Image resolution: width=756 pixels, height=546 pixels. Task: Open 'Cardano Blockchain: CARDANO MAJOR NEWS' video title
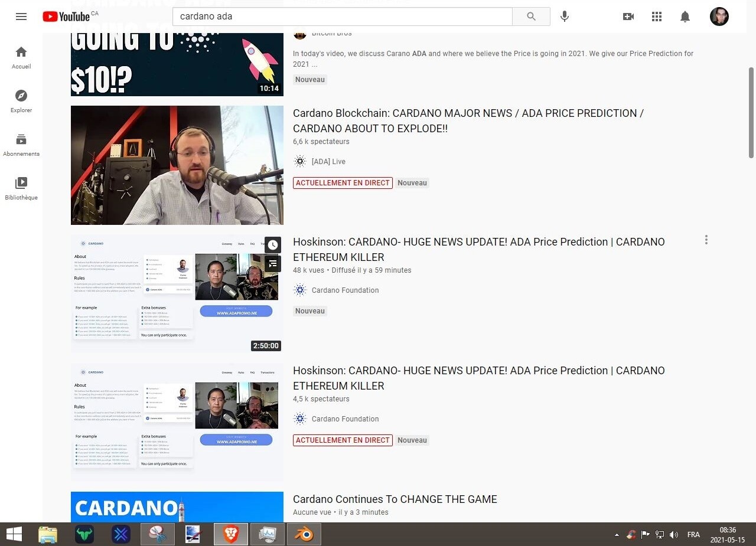[x=468, y=121]
